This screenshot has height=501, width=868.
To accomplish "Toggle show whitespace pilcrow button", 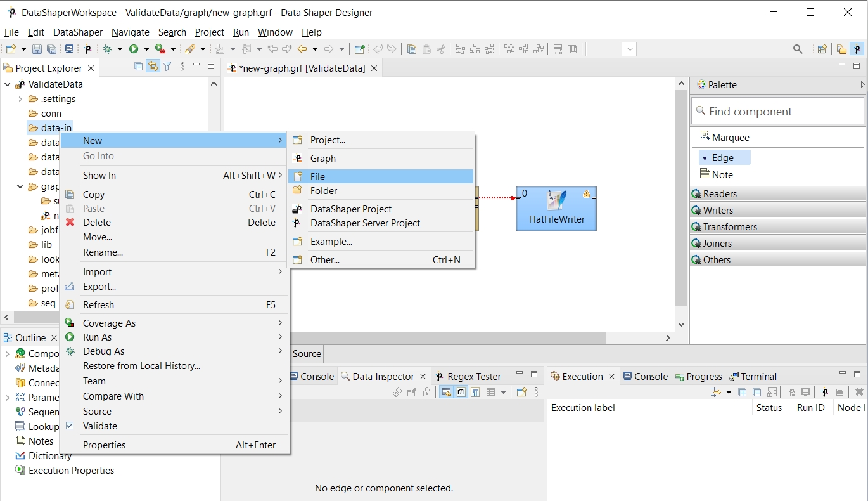I will click(x=475, y=392).
